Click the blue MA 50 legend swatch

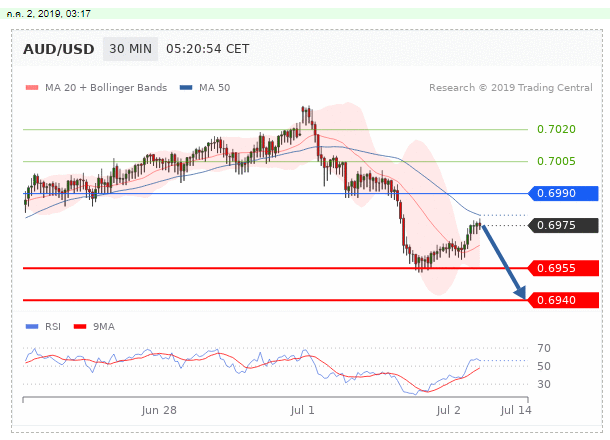[x=186, y=88]
